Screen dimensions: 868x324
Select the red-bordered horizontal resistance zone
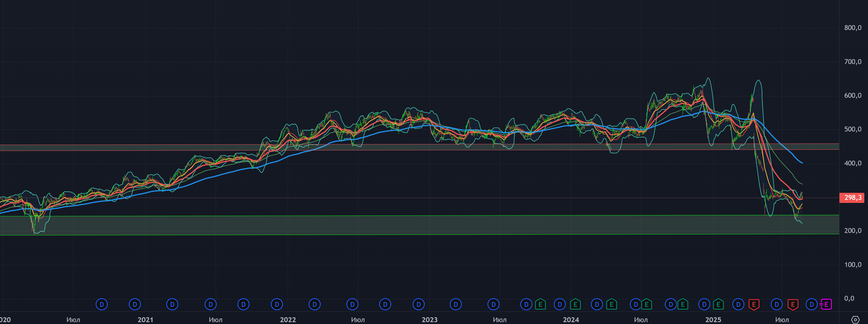pyautogui.click(x=404, y=147)
